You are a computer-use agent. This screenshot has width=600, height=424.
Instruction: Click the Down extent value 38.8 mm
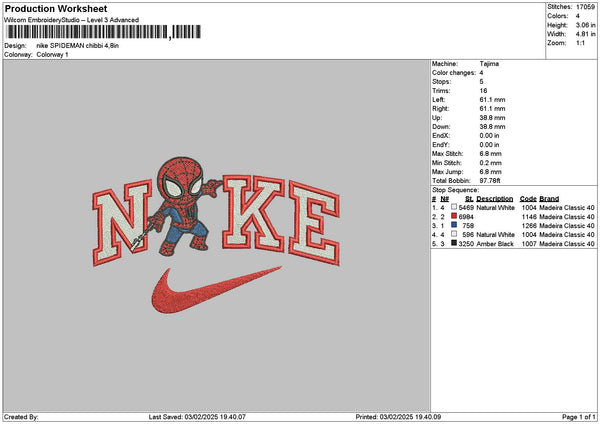click(x=492, y=127)
